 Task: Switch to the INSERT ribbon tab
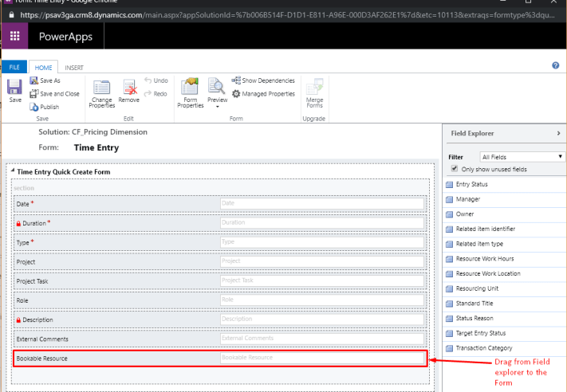click(74, 68)
